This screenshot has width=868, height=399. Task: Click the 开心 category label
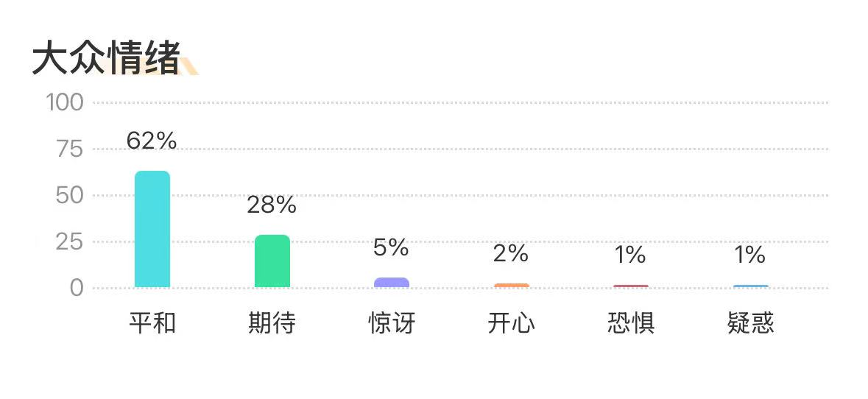click(x=511, y=323)
